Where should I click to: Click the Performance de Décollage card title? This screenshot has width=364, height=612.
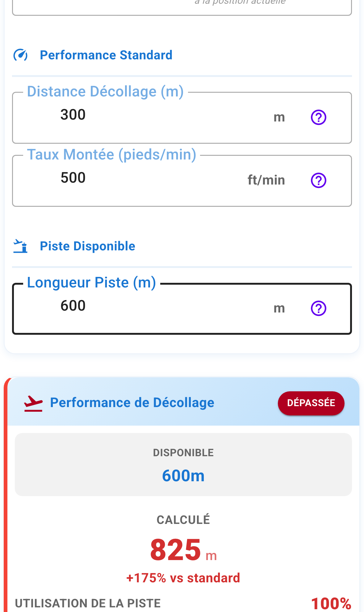click(x=132, y=403)
